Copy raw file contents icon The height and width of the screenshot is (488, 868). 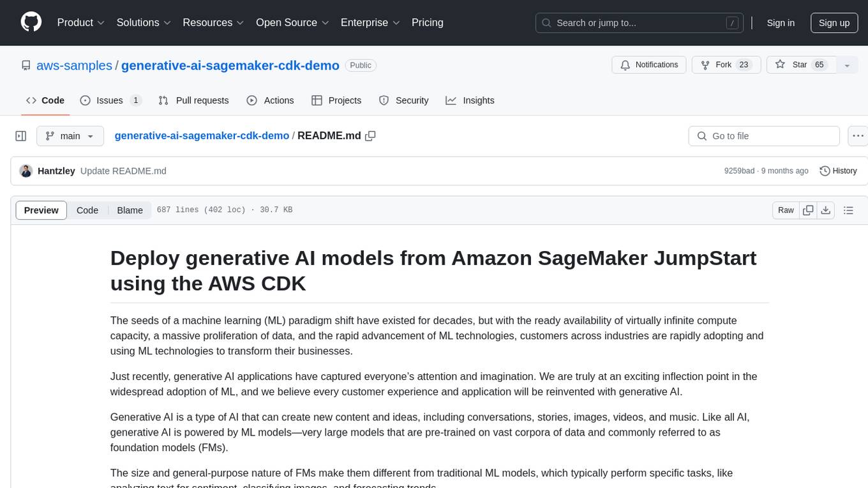point(809,210)
